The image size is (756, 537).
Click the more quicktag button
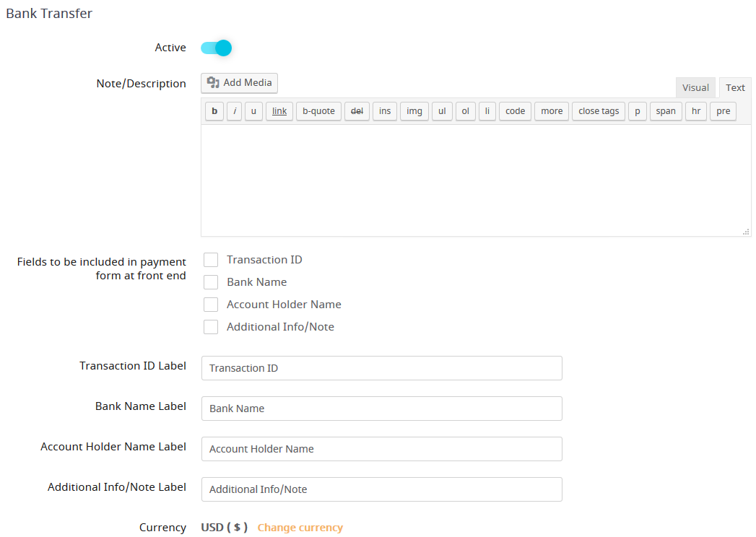coord(552,111)
